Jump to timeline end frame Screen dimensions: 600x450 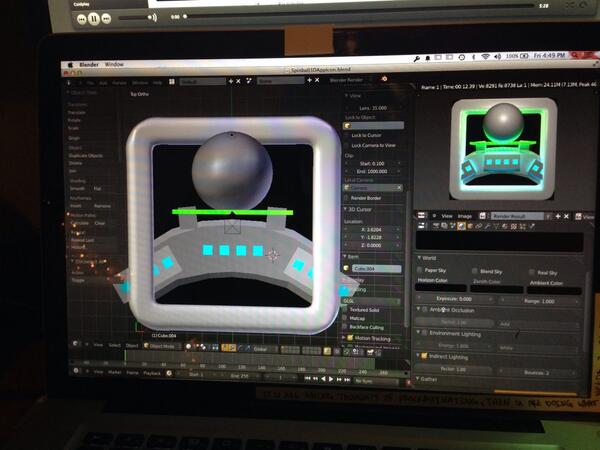[x=347, y=380]
